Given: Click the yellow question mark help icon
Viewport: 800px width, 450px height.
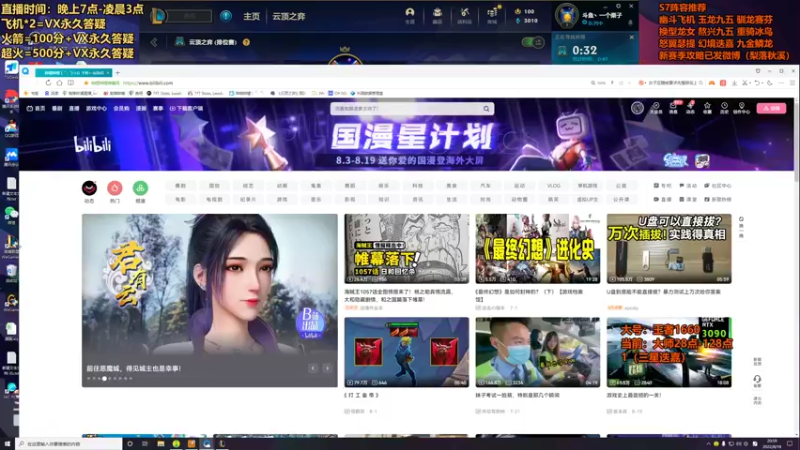Looking at the screenshot, I should pos(246,42).
